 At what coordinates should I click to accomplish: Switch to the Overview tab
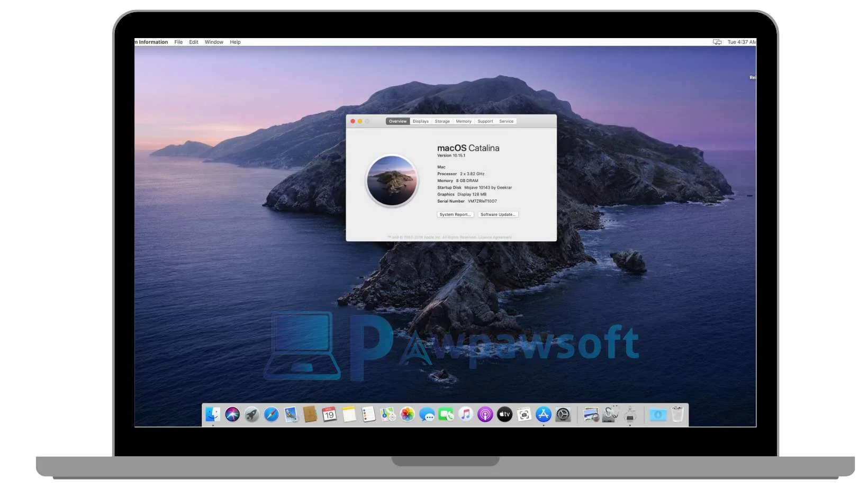pos(397,121)
